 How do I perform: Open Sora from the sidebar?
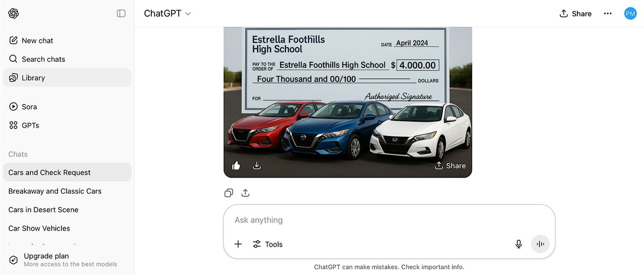click(67, 107)
